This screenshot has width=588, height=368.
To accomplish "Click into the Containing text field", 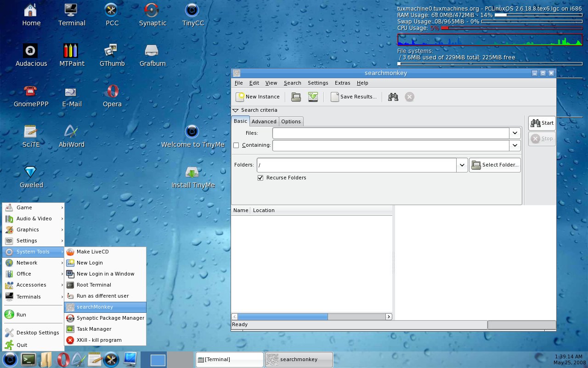I will [x=391, y=145].
